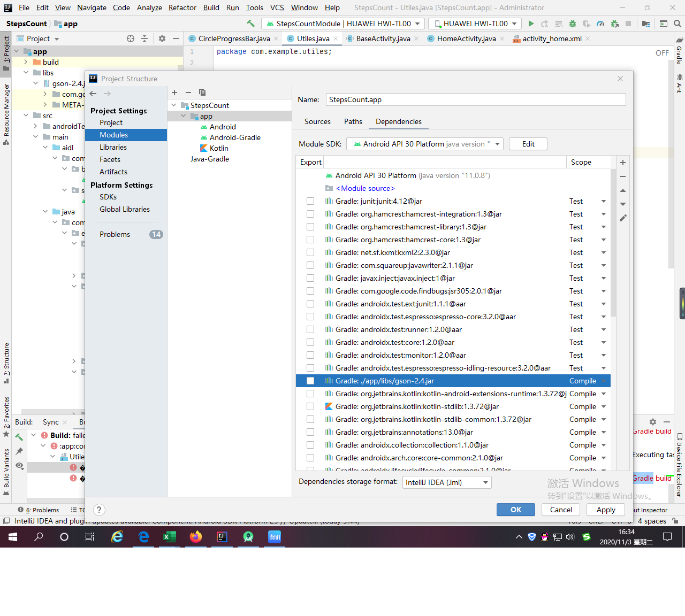Click the edit pencil icon for dependencies
685x616 pixels.
coord(623,218)
